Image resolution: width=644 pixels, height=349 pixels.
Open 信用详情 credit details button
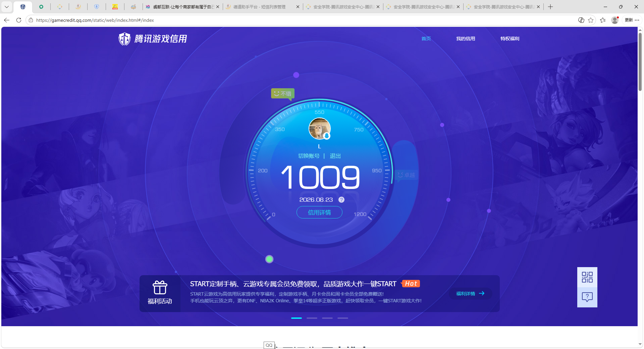tap(319, 212)
